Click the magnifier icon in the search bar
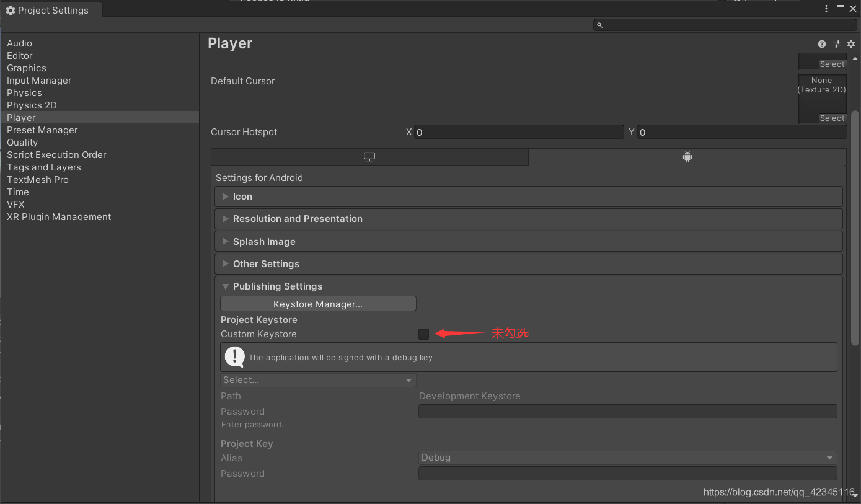This screenshot has width=861, height=504. click(x=599, y=24)
